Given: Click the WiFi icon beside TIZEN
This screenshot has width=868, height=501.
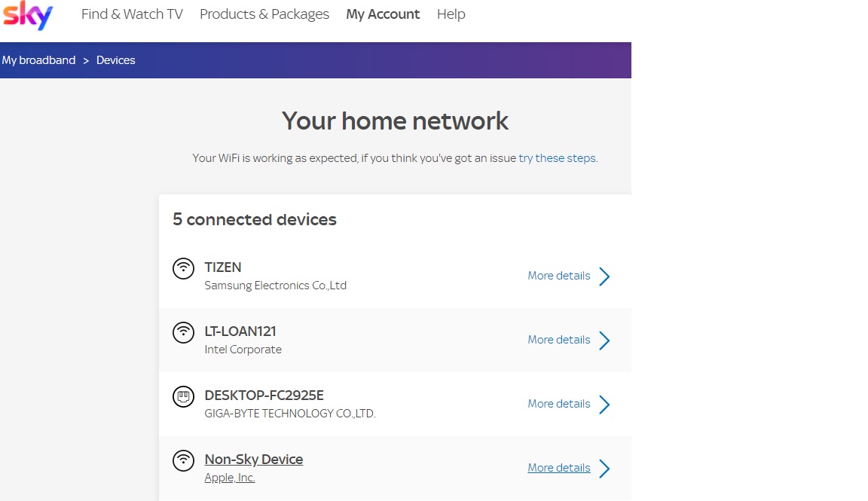Looking at the screenshot, I should click(183, 268).
